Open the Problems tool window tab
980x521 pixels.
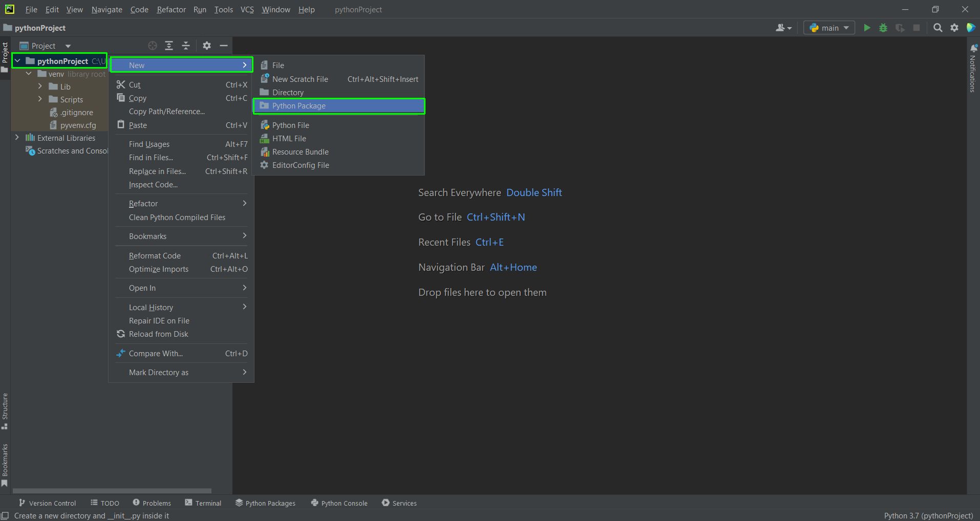coord(152,503)
